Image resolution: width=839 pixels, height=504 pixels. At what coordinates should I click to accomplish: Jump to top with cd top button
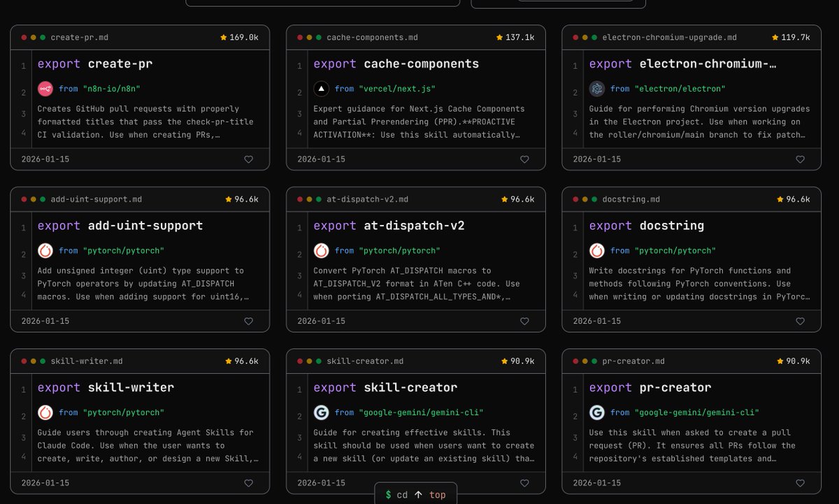pyautogui.click(x=415, y=494)
